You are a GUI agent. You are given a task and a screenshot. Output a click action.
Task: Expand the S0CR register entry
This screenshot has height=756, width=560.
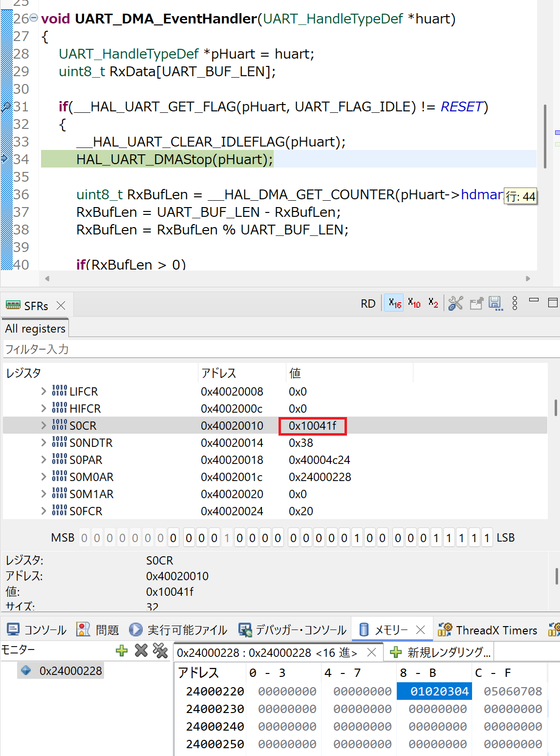point(43,425)
